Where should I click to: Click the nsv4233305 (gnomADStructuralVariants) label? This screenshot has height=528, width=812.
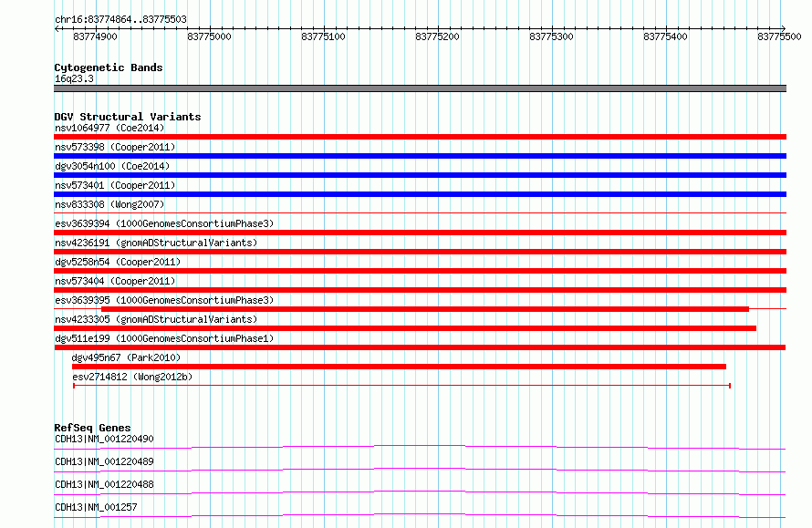coord(156,319)
